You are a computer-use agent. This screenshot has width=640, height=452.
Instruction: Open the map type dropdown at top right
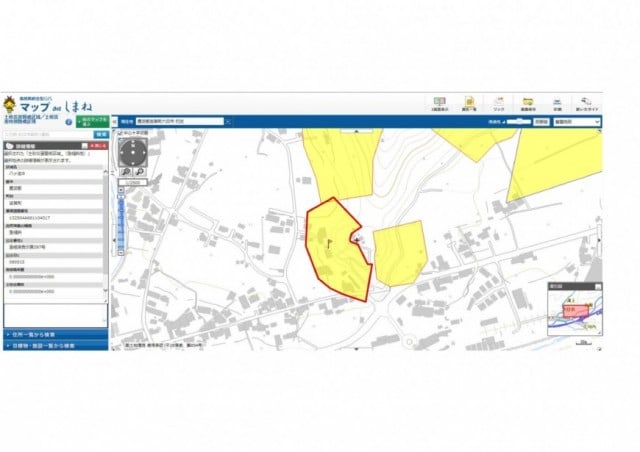(x=578, y=121)
